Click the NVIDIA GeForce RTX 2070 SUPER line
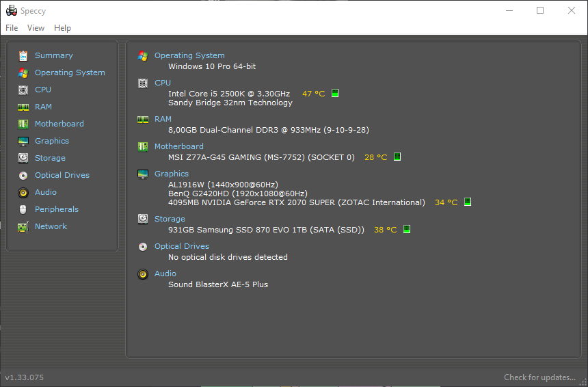Image resolution: width=588 pixels, height=387 pixels. click(297, 202)
